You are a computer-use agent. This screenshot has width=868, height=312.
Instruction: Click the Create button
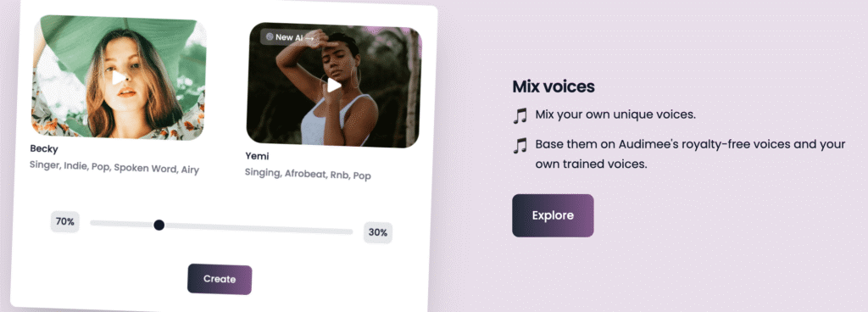(220, 280)
